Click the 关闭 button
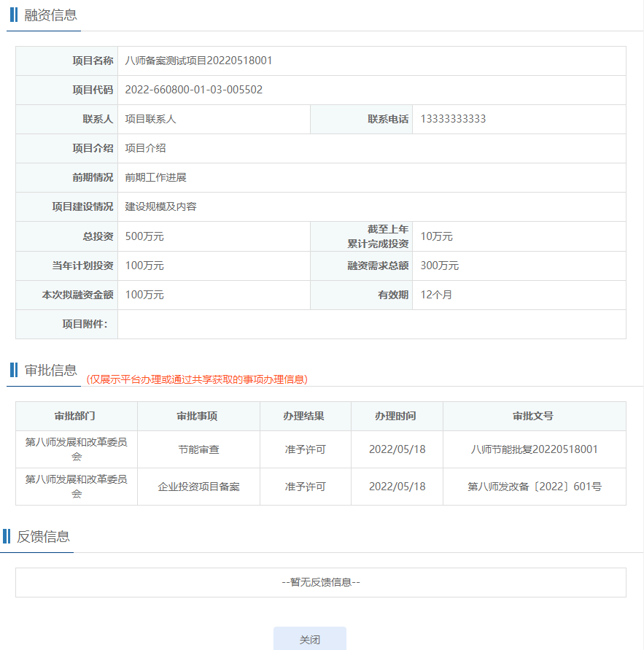Image resolution: width=644 pixels, height=650 pixels. tap(309, 639)
